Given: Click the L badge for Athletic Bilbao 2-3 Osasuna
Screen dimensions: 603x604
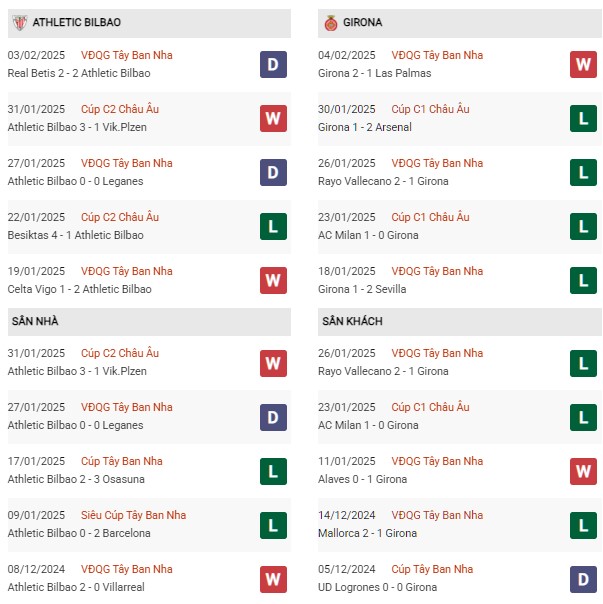Looking at the screenshot, I should coord(273,471).
